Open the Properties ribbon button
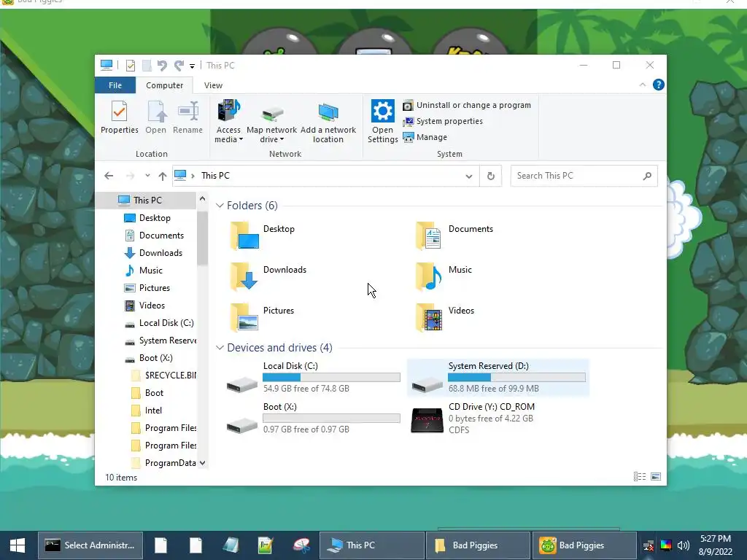The height and width of the screenshot is (560, 747). pos(119,117)
